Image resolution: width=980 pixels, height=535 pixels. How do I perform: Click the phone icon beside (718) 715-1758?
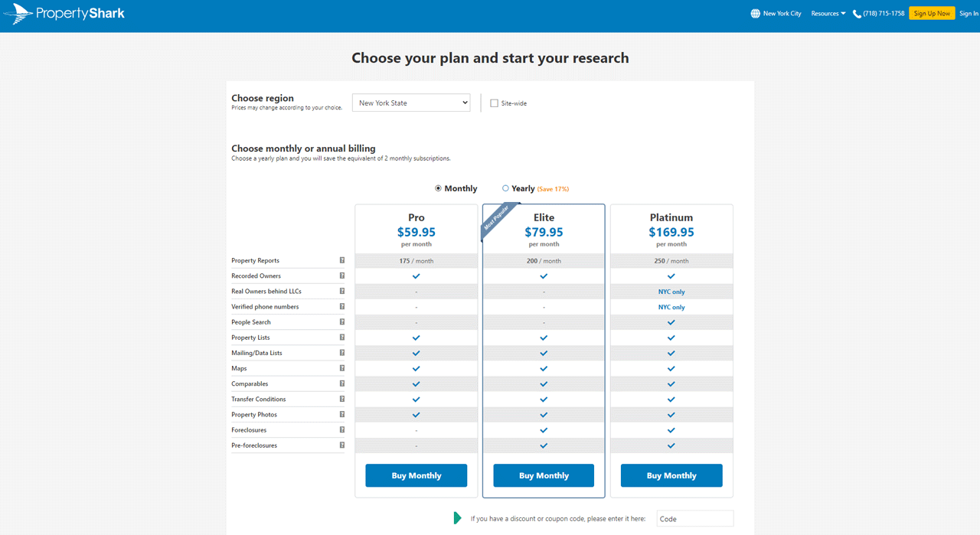(x=857, y=13)
